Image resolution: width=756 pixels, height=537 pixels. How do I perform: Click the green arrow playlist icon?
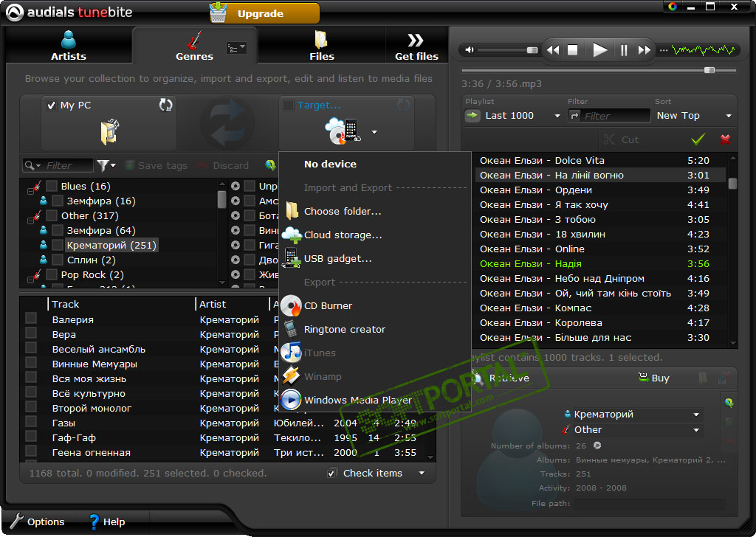(472, 116)
